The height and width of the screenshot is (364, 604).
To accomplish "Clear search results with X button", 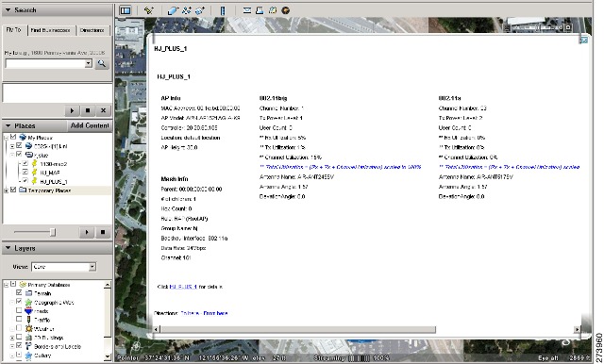I will (103, 111).
